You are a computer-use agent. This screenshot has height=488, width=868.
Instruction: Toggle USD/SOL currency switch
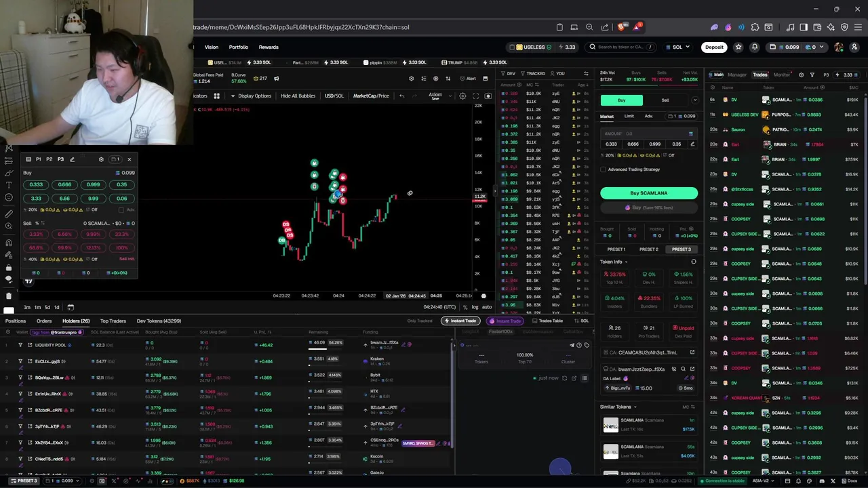334,96
